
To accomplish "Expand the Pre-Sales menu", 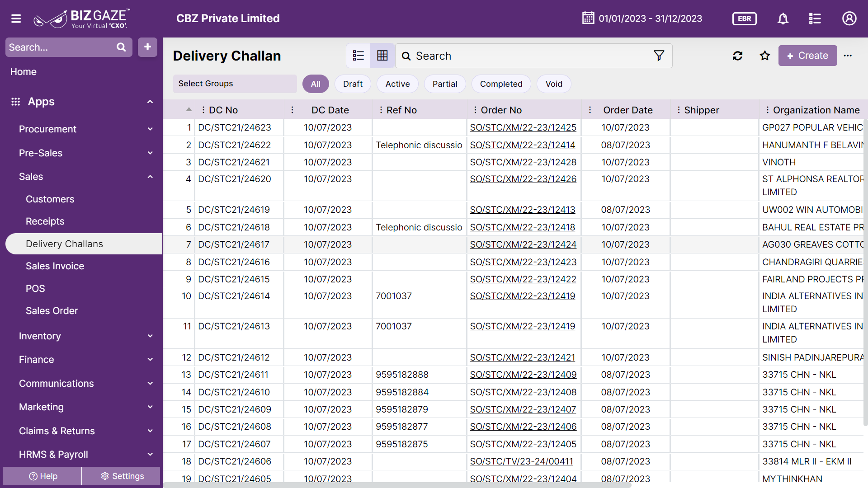I will click(150, 153).
